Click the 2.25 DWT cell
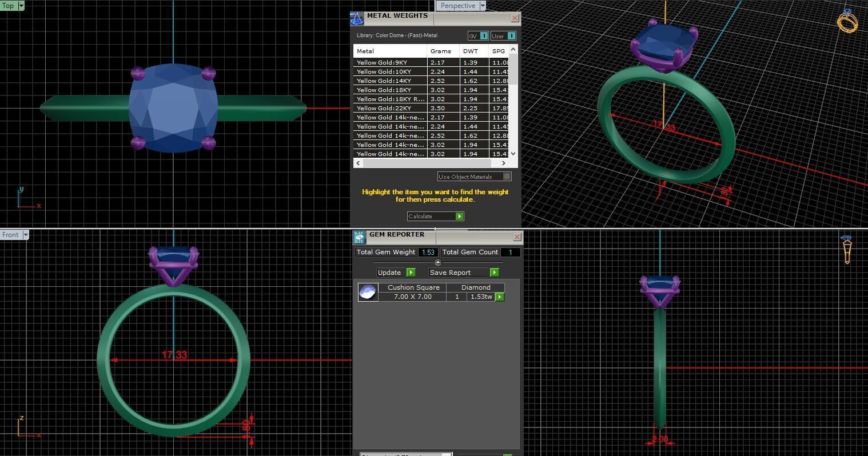Screen dimensions: 868x456 475,108
